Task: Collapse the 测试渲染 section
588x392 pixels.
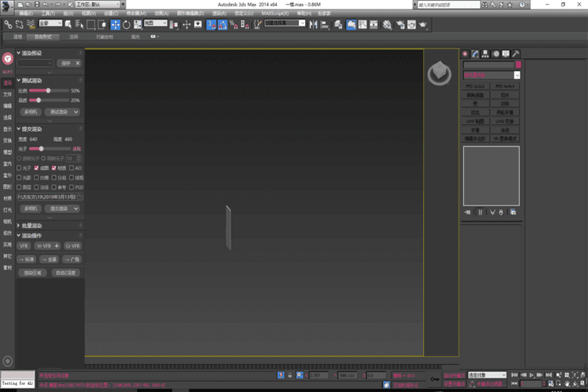Action: click(x=18, y=80)
